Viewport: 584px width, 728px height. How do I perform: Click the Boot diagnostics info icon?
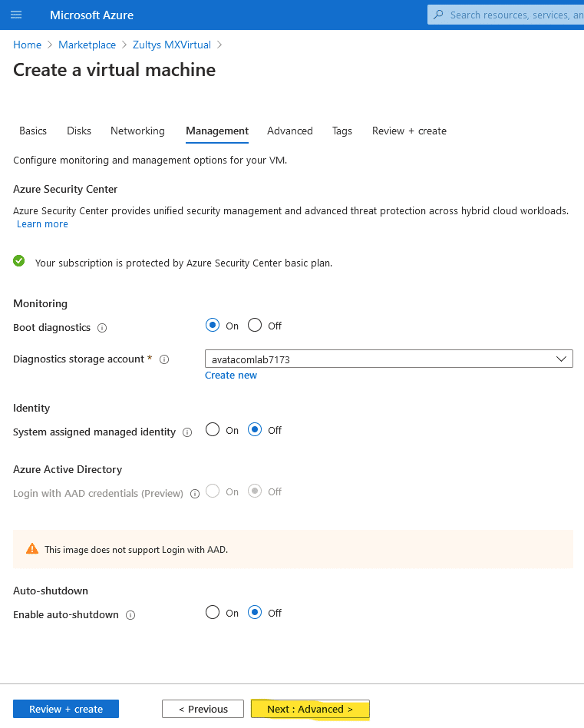[x=102, y=328]
